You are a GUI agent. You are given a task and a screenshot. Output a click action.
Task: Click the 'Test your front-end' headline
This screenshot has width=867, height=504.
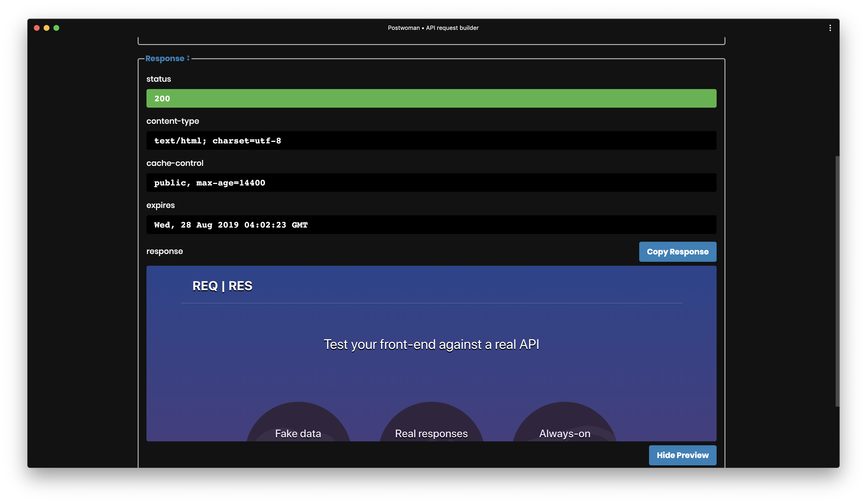431,344
